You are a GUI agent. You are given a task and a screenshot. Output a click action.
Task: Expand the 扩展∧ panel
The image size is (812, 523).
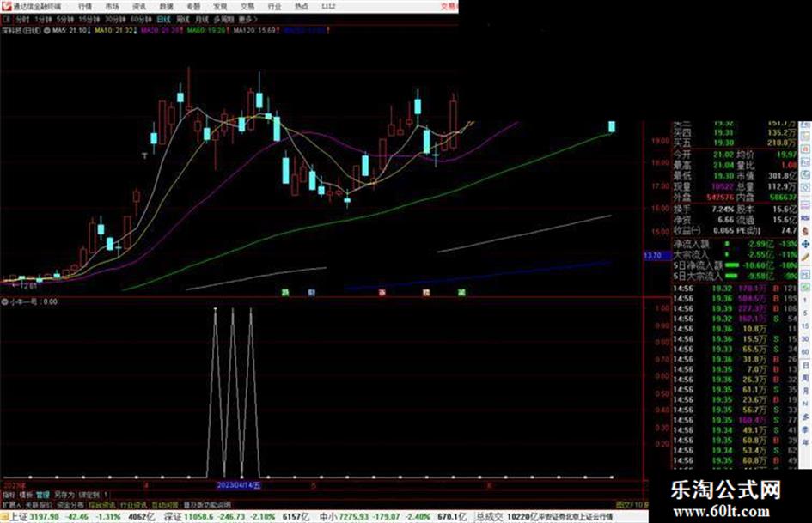pyautogui.click(x=11, y=504)
